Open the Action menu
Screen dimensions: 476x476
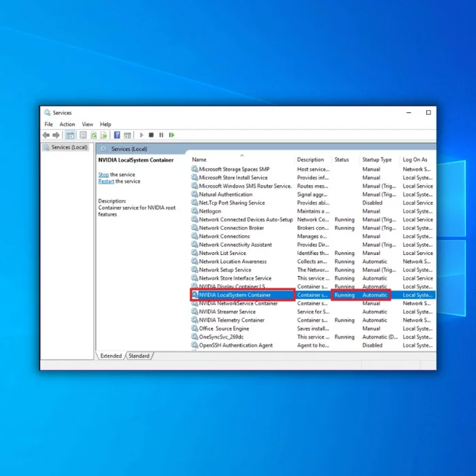click(67, 124)
